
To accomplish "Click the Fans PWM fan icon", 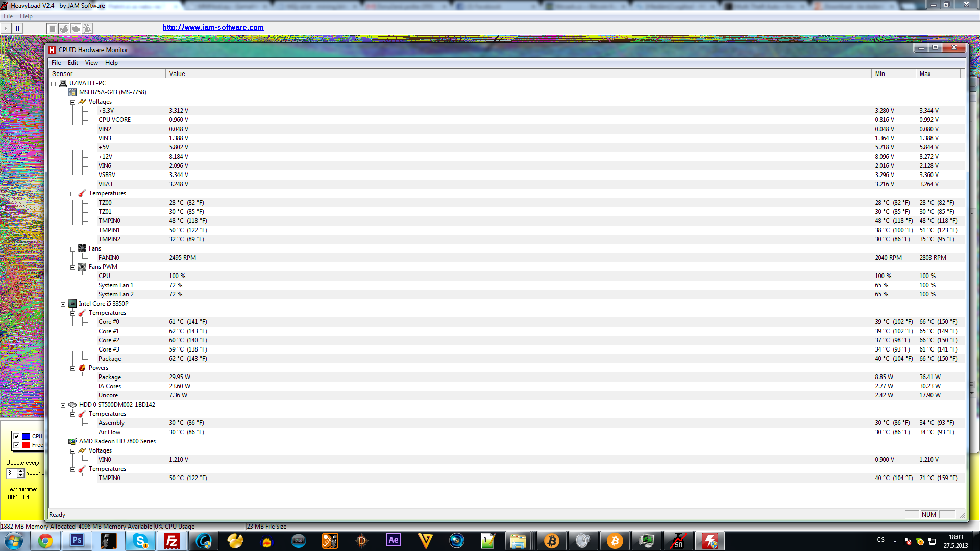I will pos(82,267).
